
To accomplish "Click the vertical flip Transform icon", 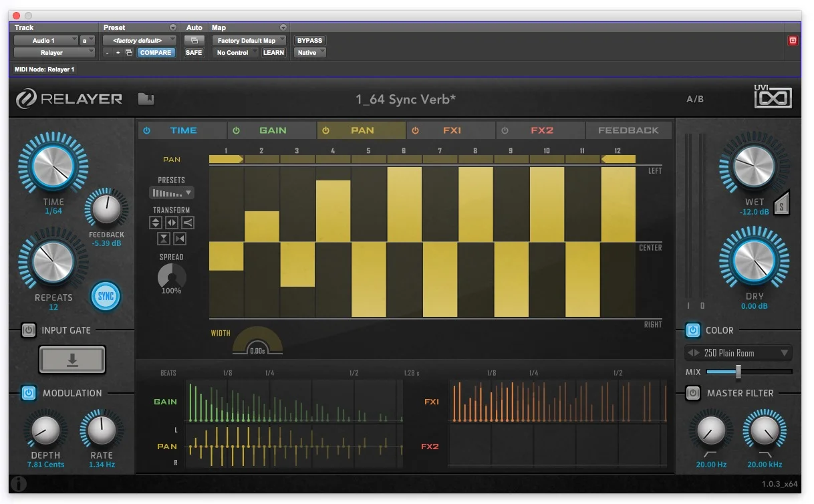I will tap(156, 223).
